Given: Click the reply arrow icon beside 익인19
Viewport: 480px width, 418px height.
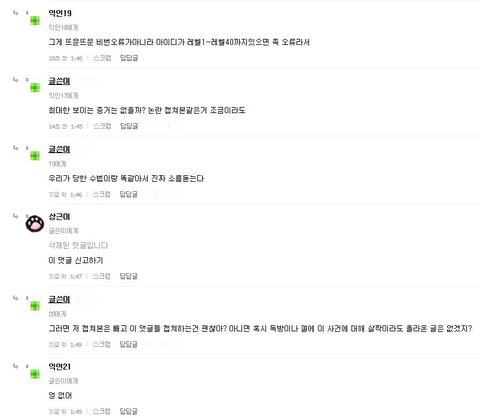Looking at the screenshot, I should point(15,13).
